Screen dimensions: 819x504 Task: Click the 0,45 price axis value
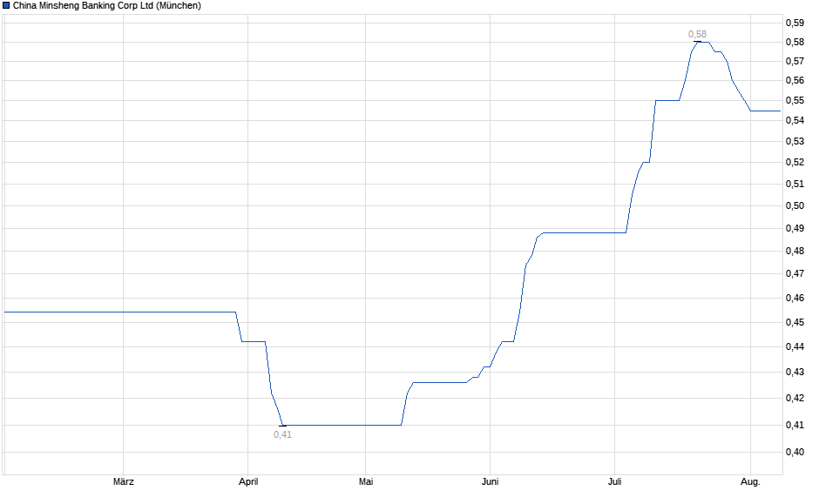tap(795, 322)
